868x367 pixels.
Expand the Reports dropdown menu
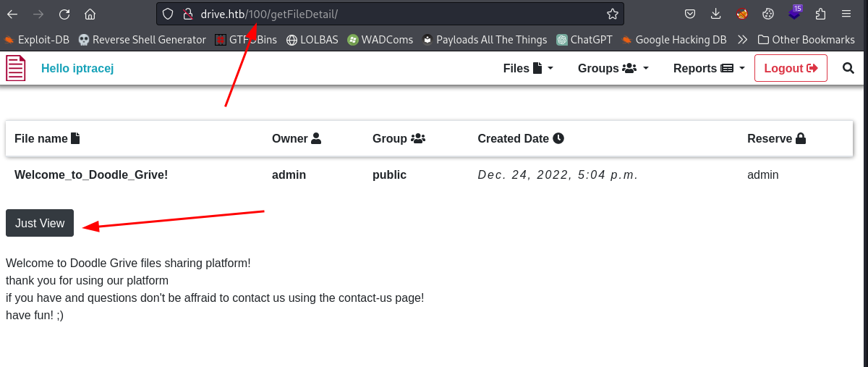(x=707, y=68)
